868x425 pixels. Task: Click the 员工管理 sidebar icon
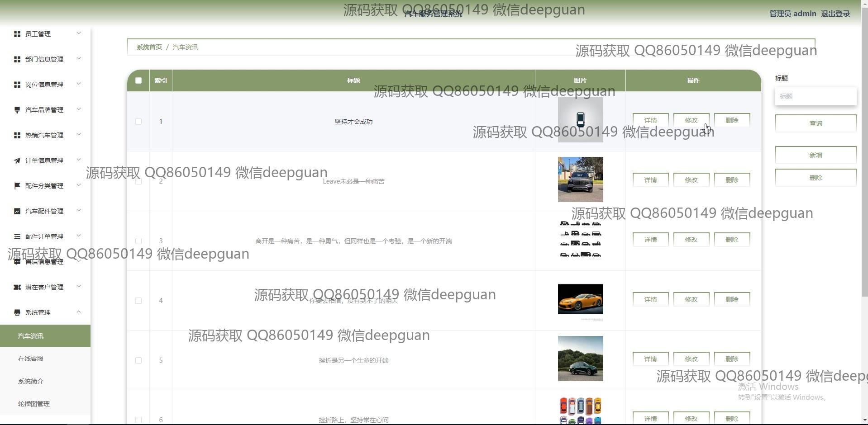tap(17, 34)
